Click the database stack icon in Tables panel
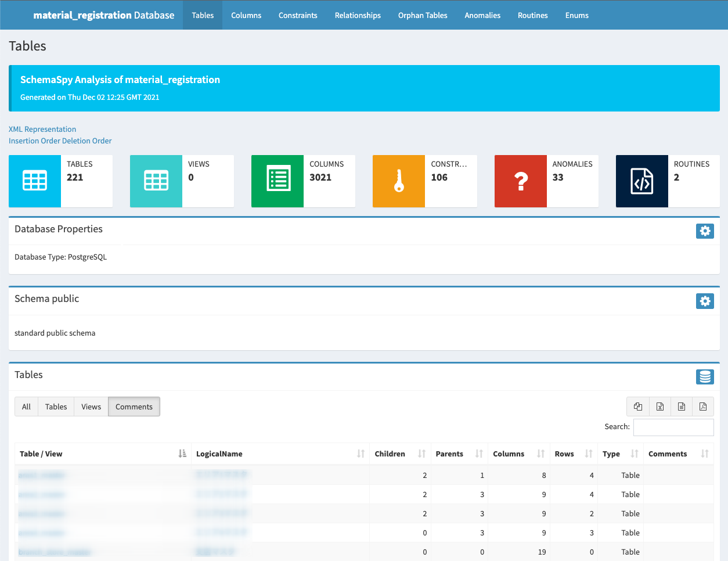Viewport: 728px width, 561px height. coord(705,377)
